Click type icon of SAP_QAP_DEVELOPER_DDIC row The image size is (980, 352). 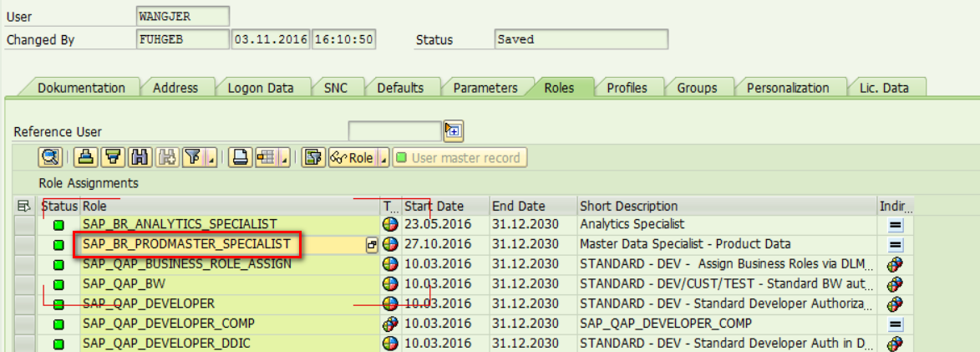pyautogui.click(x=390, y=344)
